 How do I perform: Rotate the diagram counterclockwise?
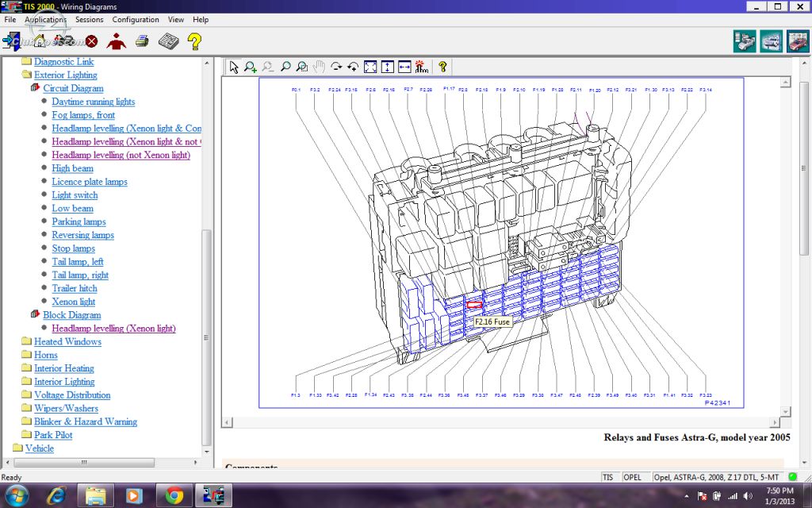point(353,67)
